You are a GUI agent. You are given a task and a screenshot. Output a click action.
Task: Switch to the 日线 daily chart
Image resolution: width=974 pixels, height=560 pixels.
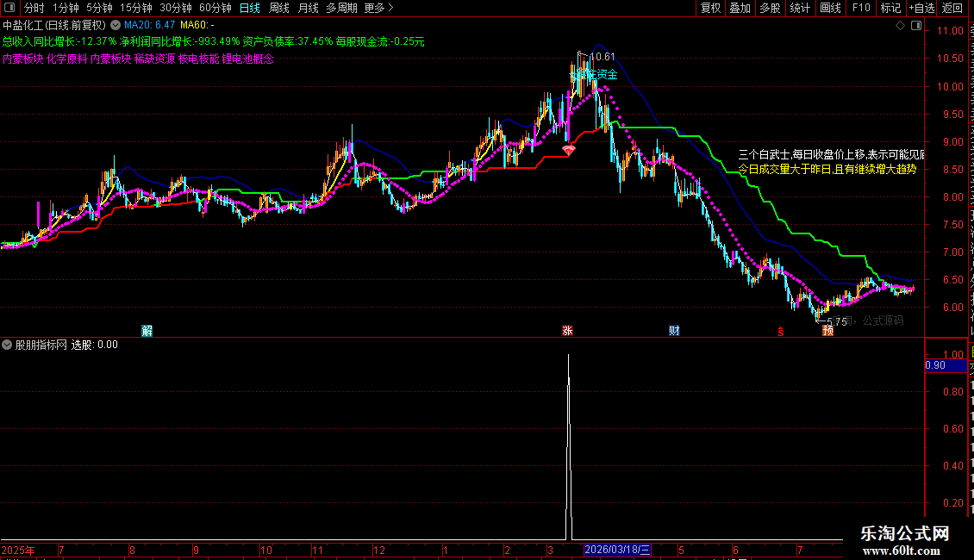[x=250, y=8]
